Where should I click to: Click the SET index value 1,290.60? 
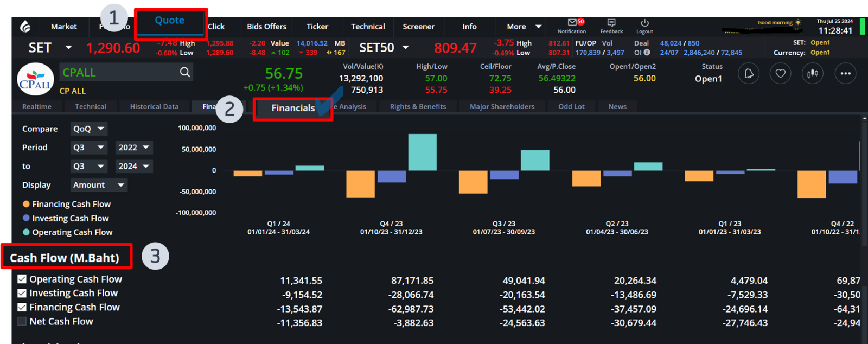(113, 48)
